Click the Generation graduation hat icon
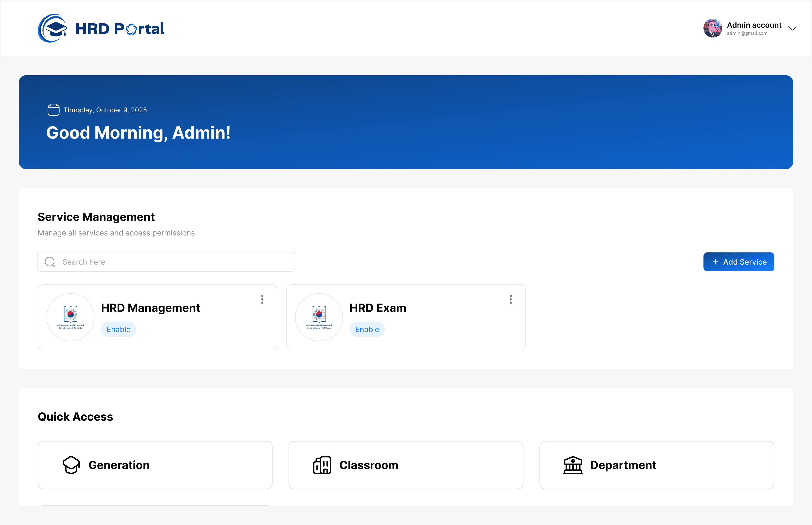Screen dimensions: 812x525 71,465
